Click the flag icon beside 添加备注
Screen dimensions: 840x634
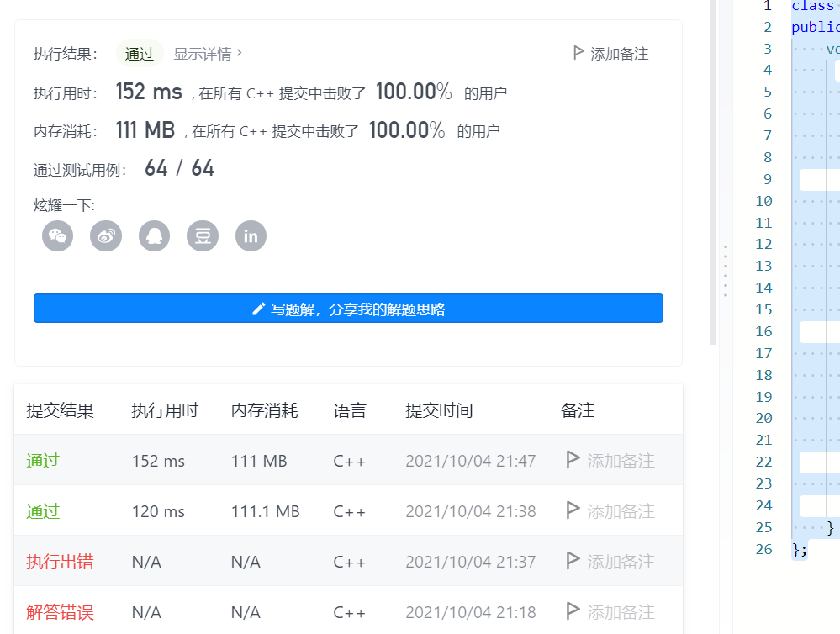click(578, 52)
